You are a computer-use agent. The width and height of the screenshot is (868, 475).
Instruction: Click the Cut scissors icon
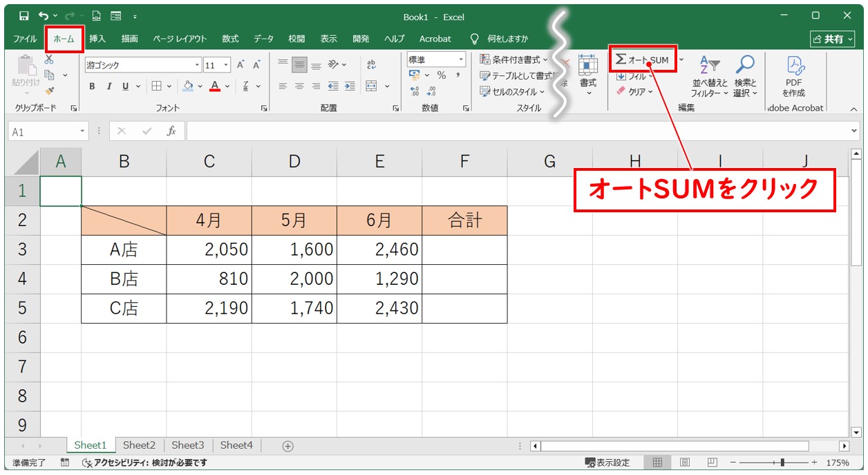coord(49,60)
